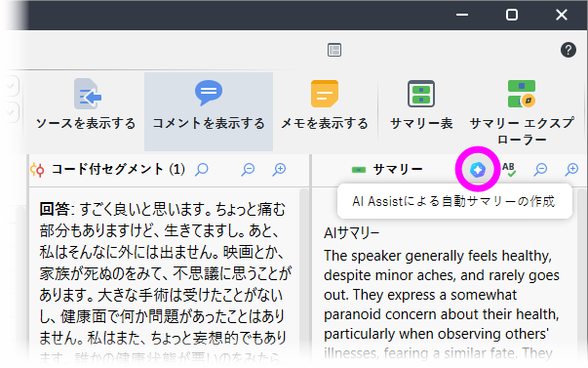The image size is (588, 368).
Task: Search within コード付セグメント pane
Action: coord(202,169)
